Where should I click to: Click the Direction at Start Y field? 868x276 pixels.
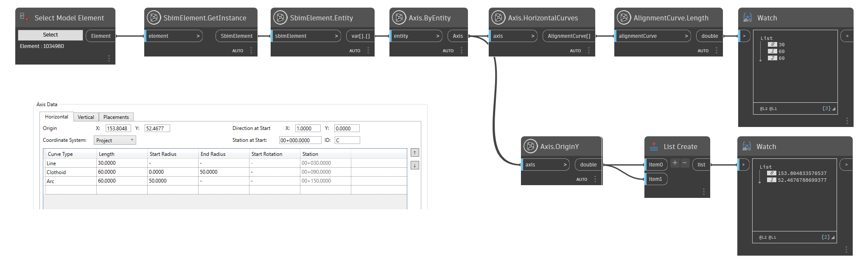[347, 128]
